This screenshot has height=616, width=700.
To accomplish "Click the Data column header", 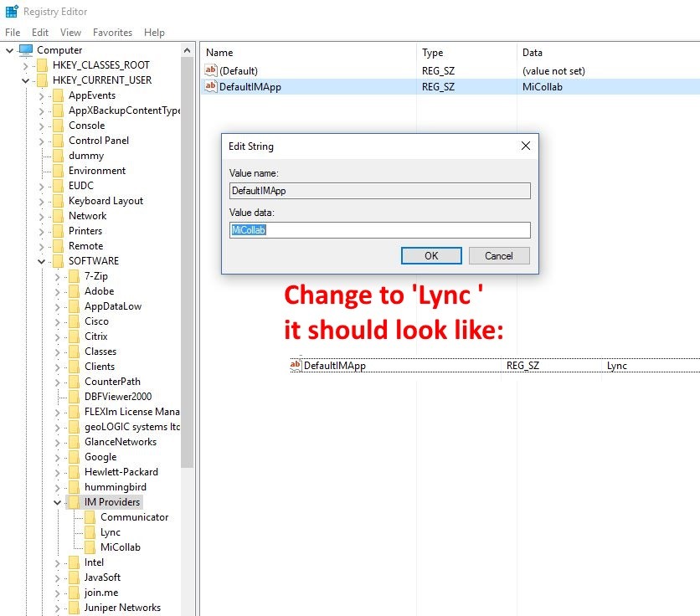I will (533, 53).
